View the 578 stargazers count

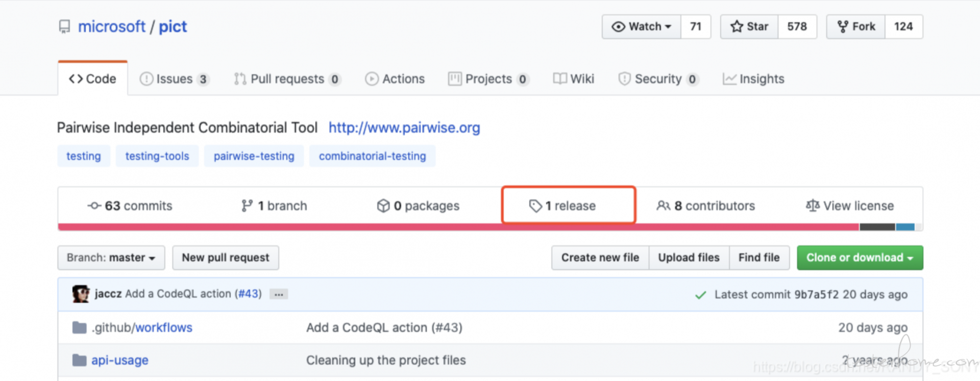[x=797, y=27]
